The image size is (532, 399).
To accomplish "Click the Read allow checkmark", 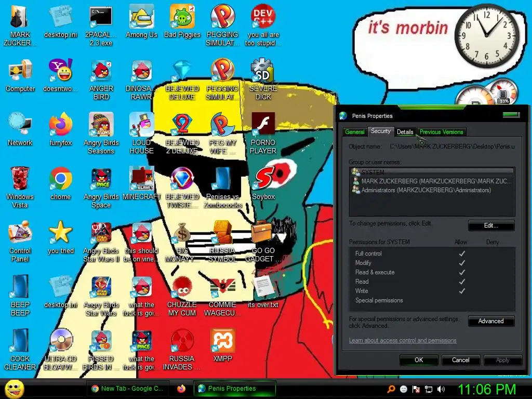I will (462, 282).
